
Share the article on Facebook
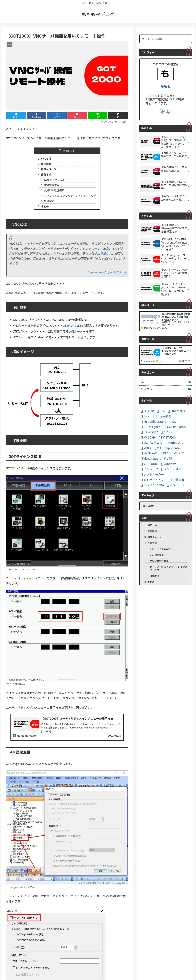[37, 115]
